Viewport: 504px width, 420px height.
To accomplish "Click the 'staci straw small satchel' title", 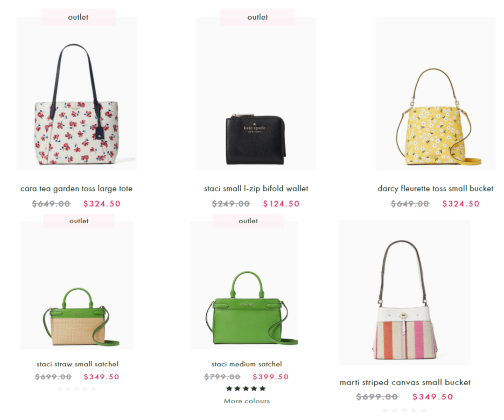I will click(x=77, y=364).
